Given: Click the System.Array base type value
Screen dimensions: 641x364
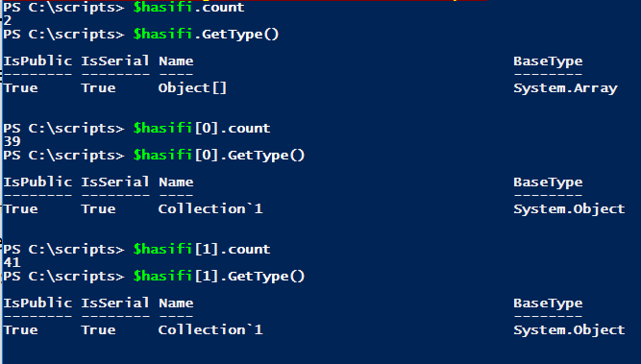Looking at the screenshot, I should pyautogui.click(x=565, y=88).
